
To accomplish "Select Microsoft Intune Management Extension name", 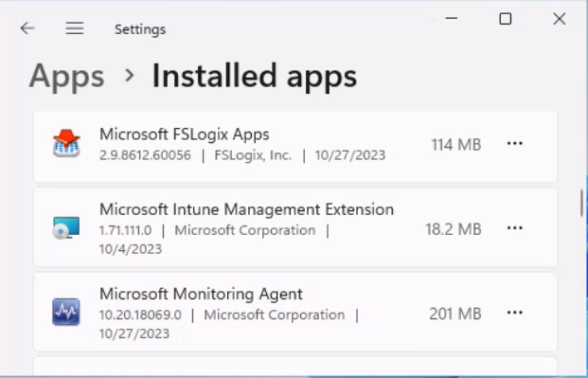I will (x=247, y=209).
